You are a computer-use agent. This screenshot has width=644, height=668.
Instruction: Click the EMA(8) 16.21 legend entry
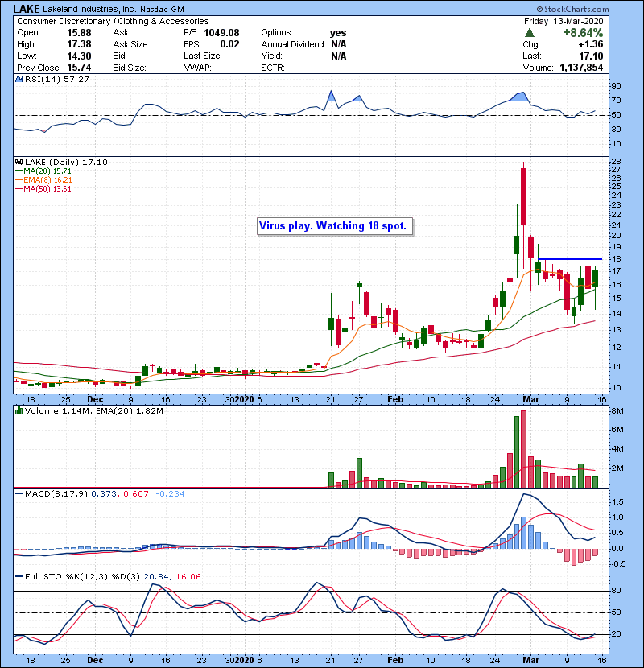pos(44,180)
